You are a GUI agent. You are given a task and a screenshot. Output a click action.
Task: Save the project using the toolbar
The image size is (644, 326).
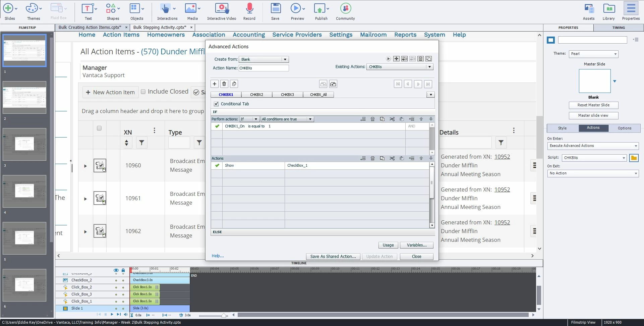(x=275, y=12)
